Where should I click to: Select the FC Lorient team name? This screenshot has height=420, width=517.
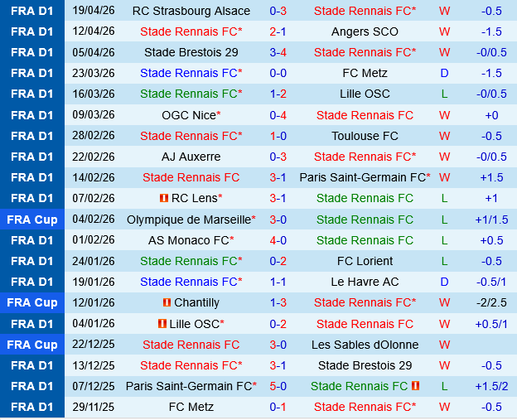pyautogui.click(x=365, y=261)
